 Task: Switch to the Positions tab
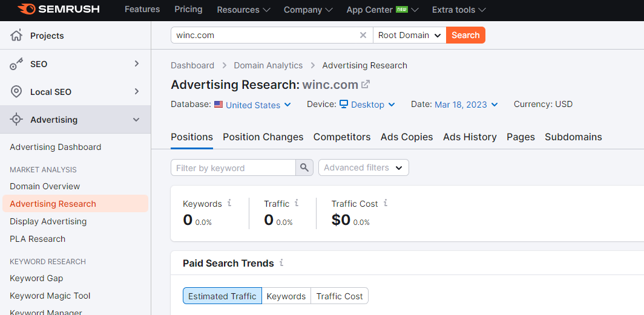point(192,137)
